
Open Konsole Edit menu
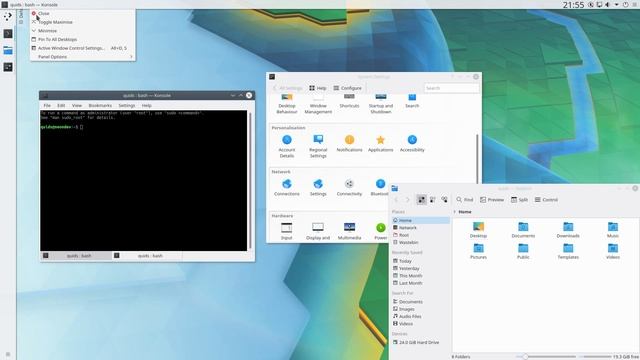click(61, 105)
